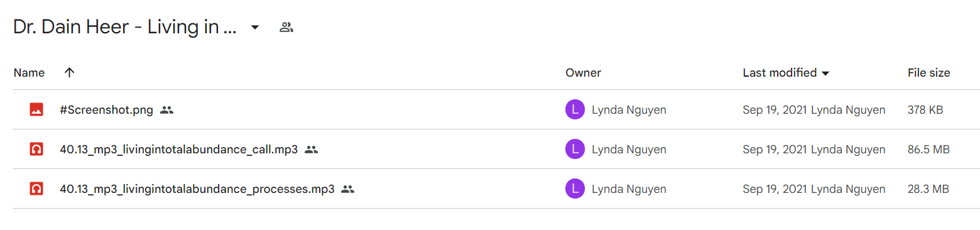980x230 pixels.
Task: Click the shared-folder people icon beside the title
Action: 286,27
